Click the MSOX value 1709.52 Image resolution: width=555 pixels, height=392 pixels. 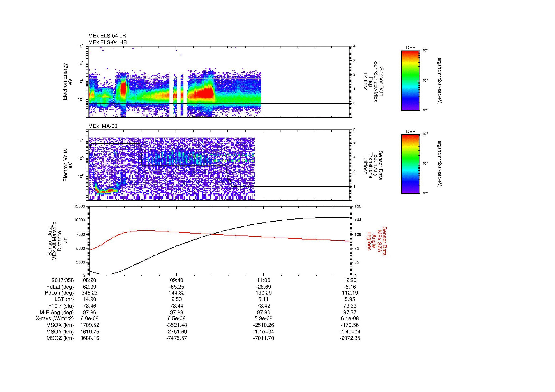point(89,325)
